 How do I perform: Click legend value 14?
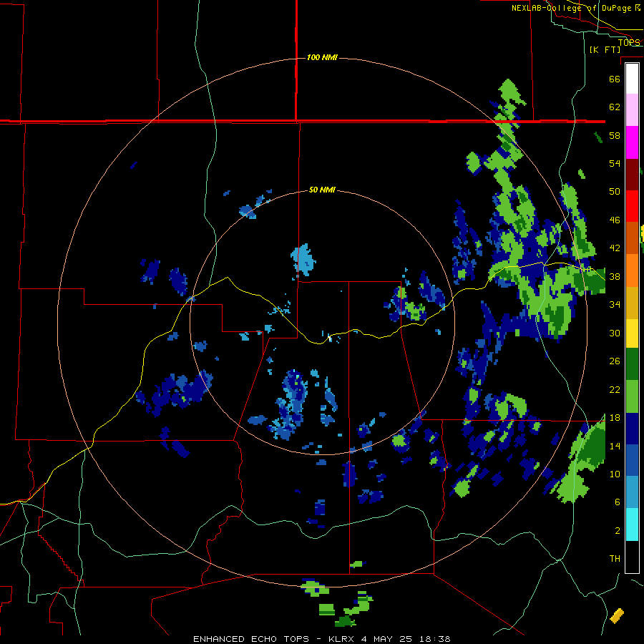click(x=615, y=446)
